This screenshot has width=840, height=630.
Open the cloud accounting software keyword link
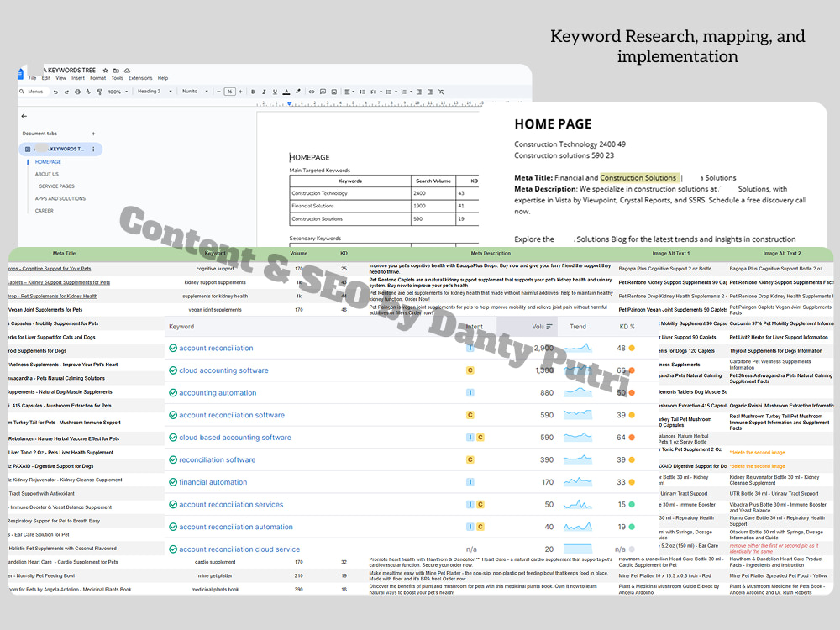pyautogui.click(x=224, y=370)
